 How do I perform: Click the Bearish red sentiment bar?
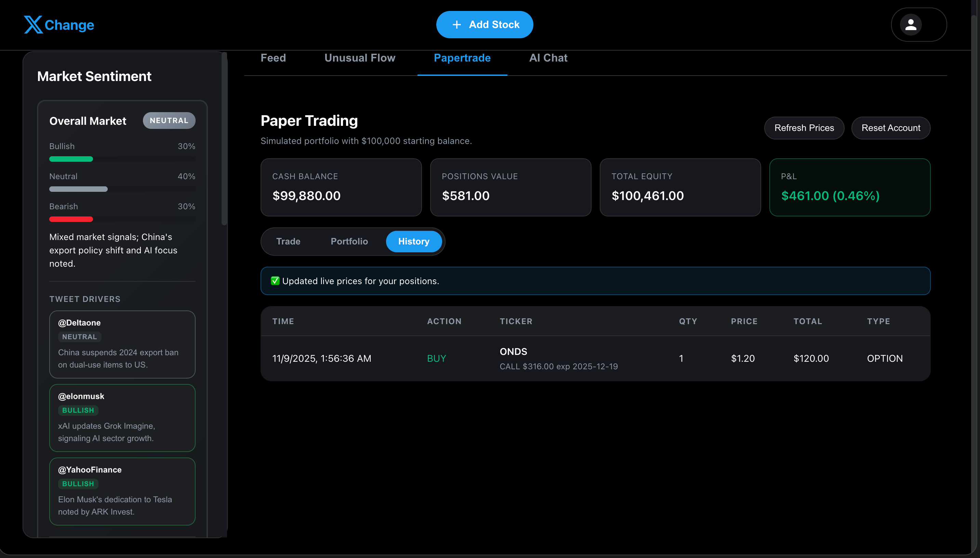click(x=71, y=219)
